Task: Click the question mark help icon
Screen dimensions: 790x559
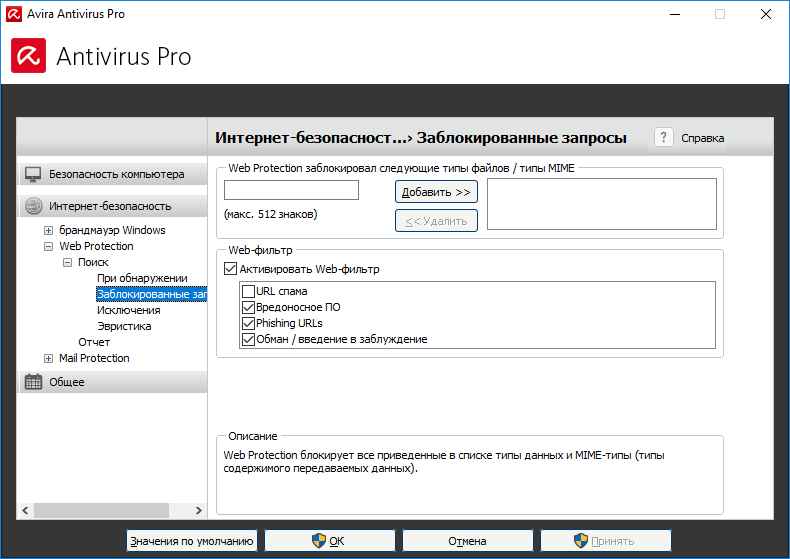Action: click(x=664, y=137)
